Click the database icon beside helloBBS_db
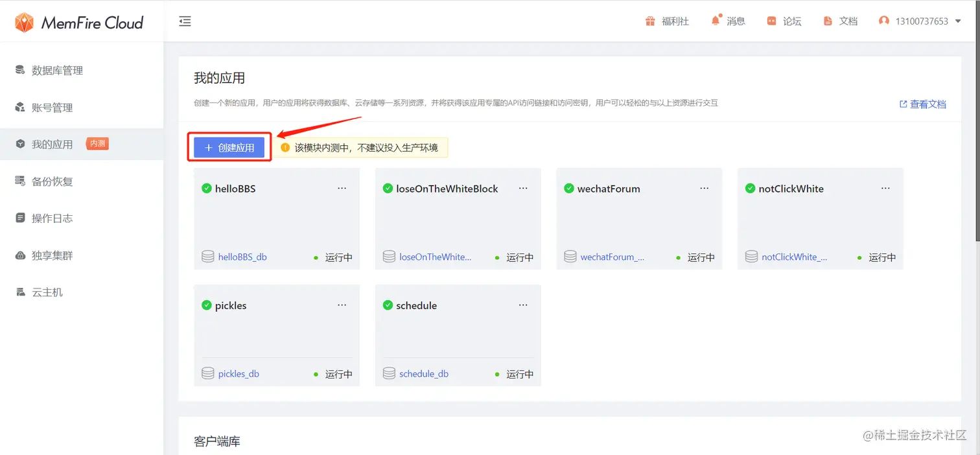The height and width of the screenshot is (455, 980). click(x=208, y=257)
